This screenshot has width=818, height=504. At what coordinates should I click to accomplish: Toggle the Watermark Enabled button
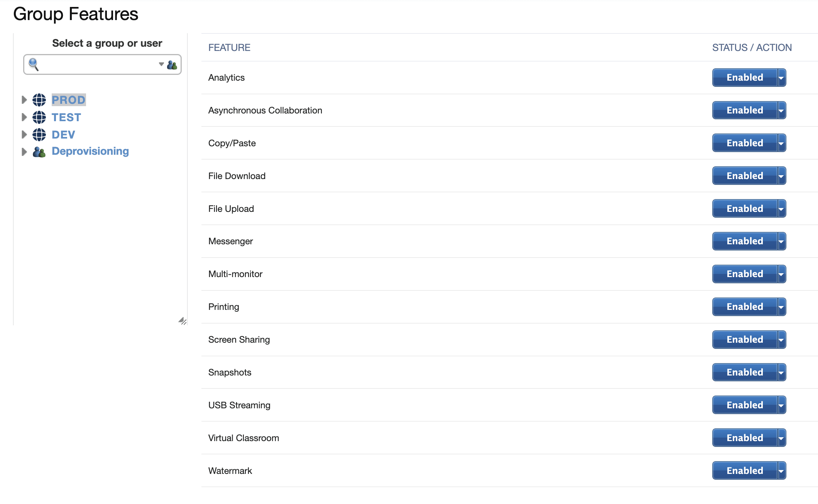tap(744, 471)
